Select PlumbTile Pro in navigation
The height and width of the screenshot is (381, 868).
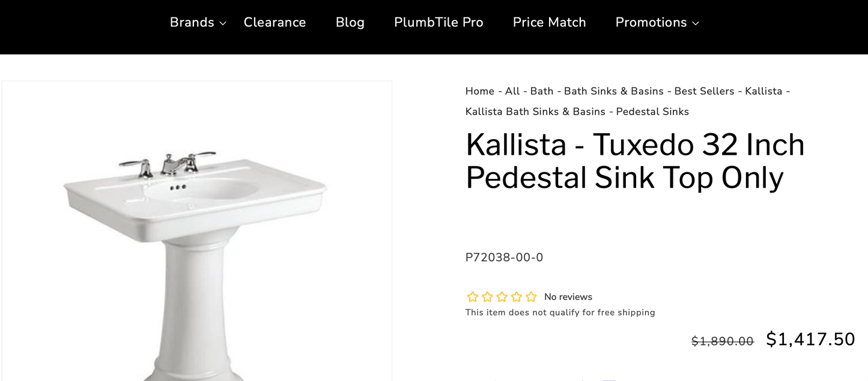[439, 22]
